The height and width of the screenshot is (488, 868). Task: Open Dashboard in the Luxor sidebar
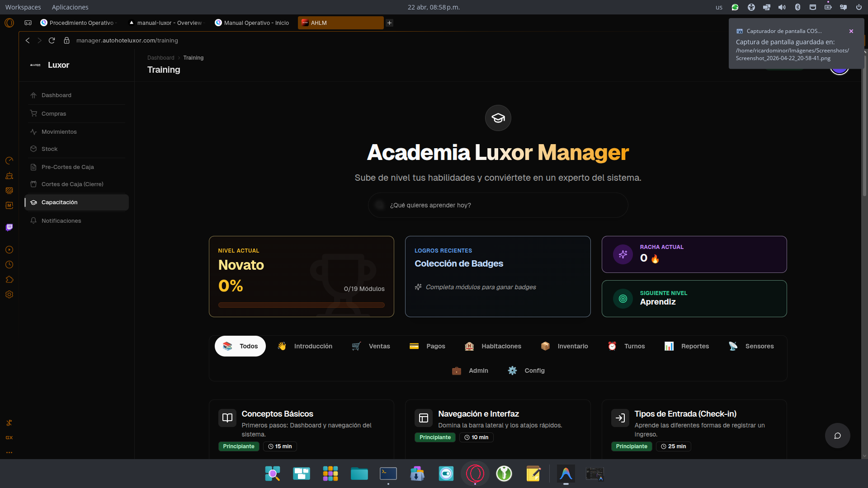(x=77, y=95)
